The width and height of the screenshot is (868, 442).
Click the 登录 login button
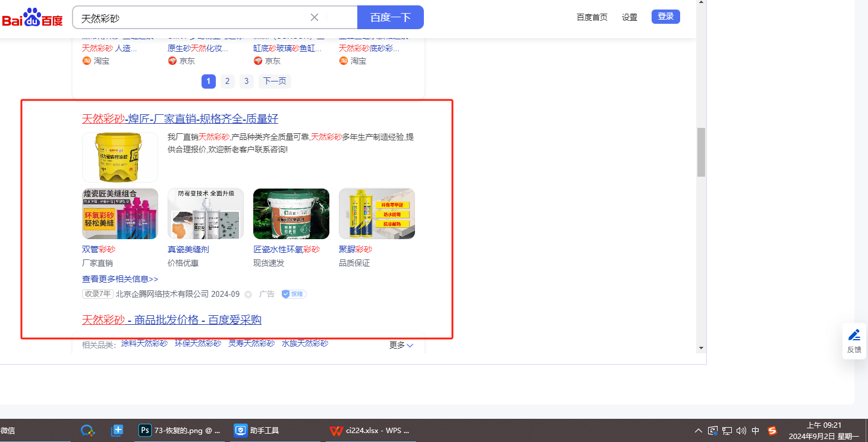tap(666, 17)
